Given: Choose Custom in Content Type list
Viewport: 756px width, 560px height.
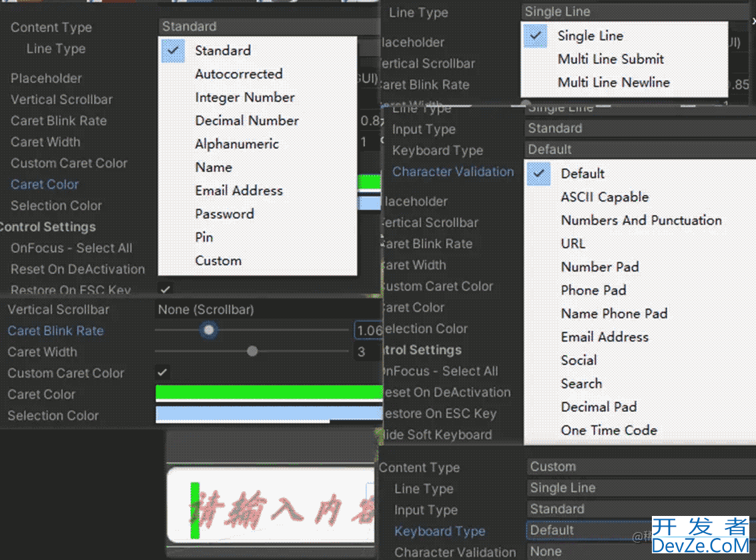Looking at the screenshot, I should coord(218,260).
